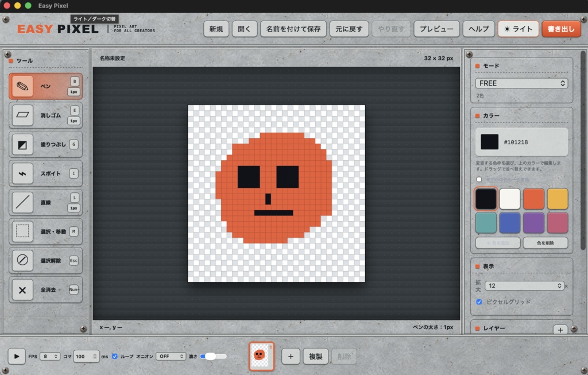Open the FREE mode dropdown
588x375 pixels.
click(521, 83)
